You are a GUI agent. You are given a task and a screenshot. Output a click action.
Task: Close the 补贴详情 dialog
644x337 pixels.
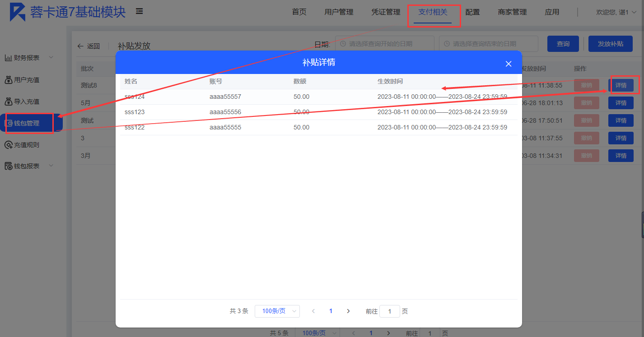pos(509,64)
